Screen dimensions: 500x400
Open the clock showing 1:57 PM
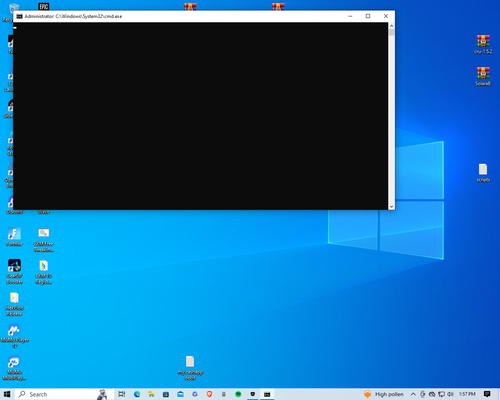[467, 394]
